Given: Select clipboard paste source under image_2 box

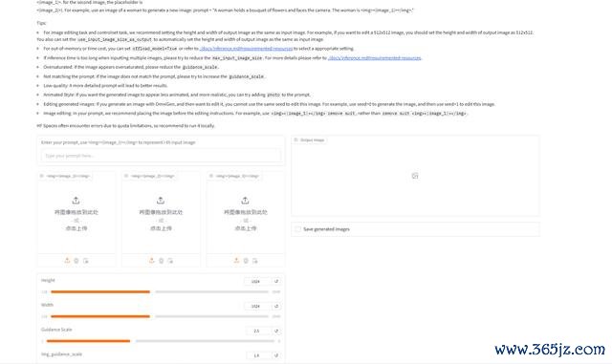Looking at the screenshot, I should coord(170,261).
